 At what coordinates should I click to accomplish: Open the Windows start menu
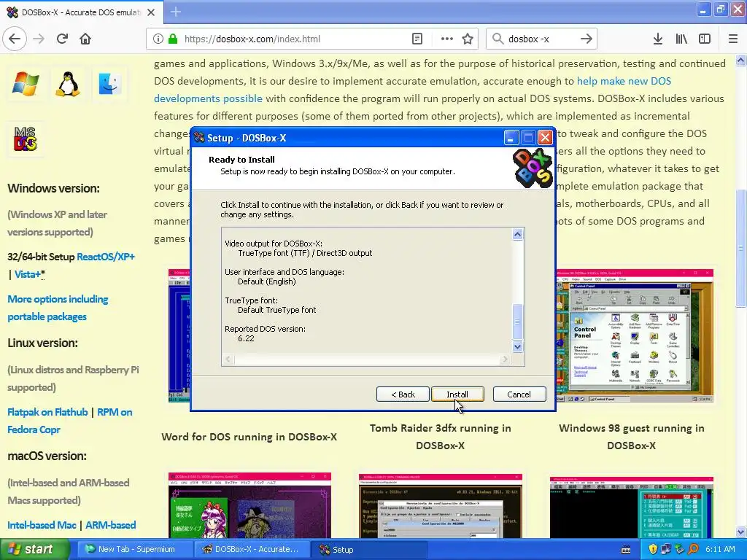34,549
